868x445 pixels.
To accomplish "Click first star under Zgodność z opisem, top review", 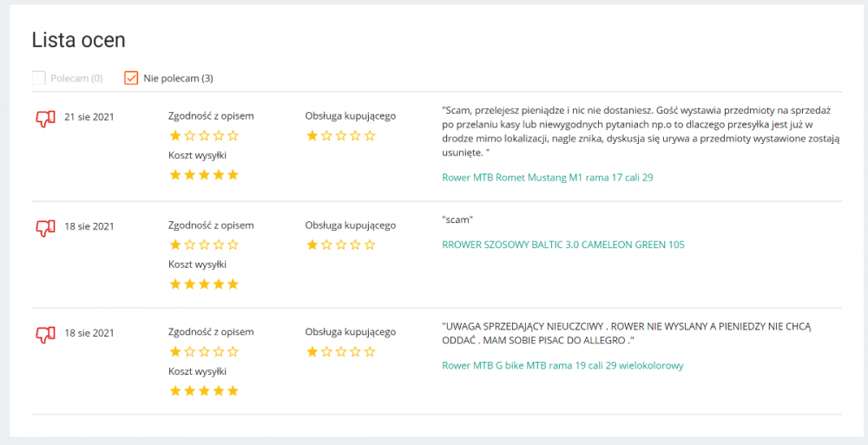I will point(175,135).
